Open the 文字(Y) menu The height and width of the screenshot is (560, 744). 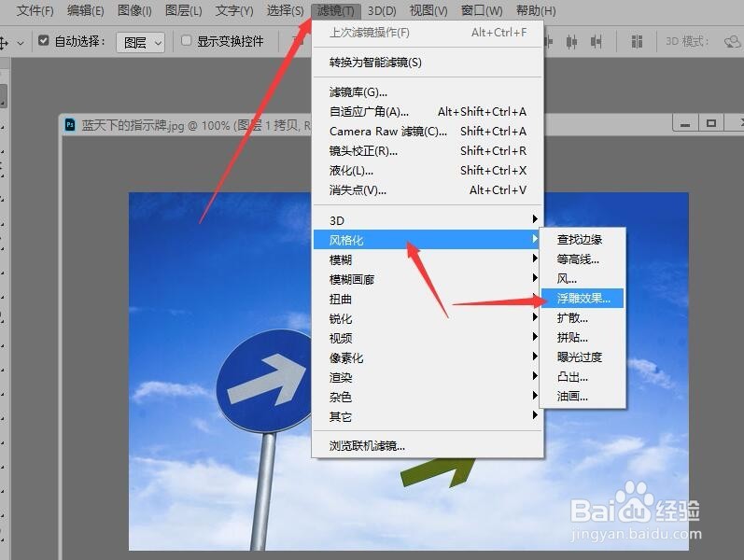click(234, 10)
